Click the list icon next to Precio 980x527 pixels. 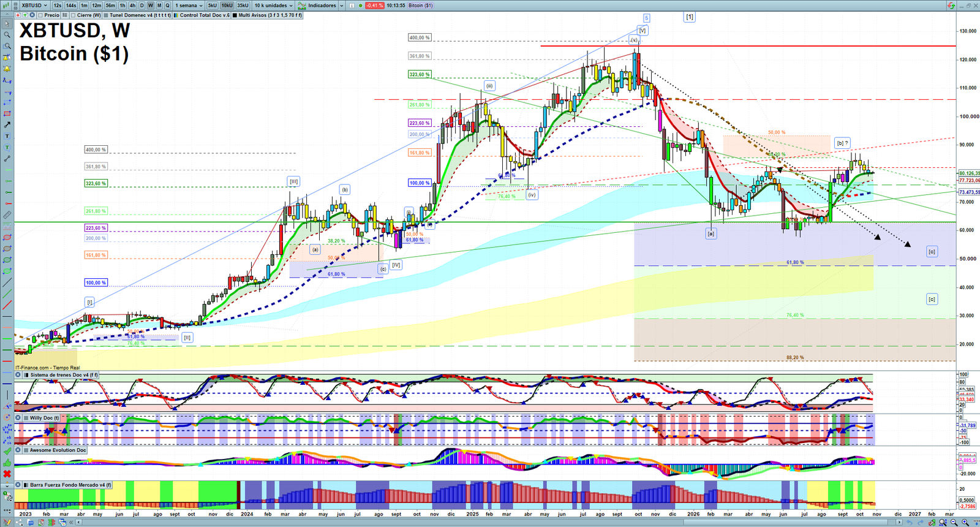pos(65,15)
